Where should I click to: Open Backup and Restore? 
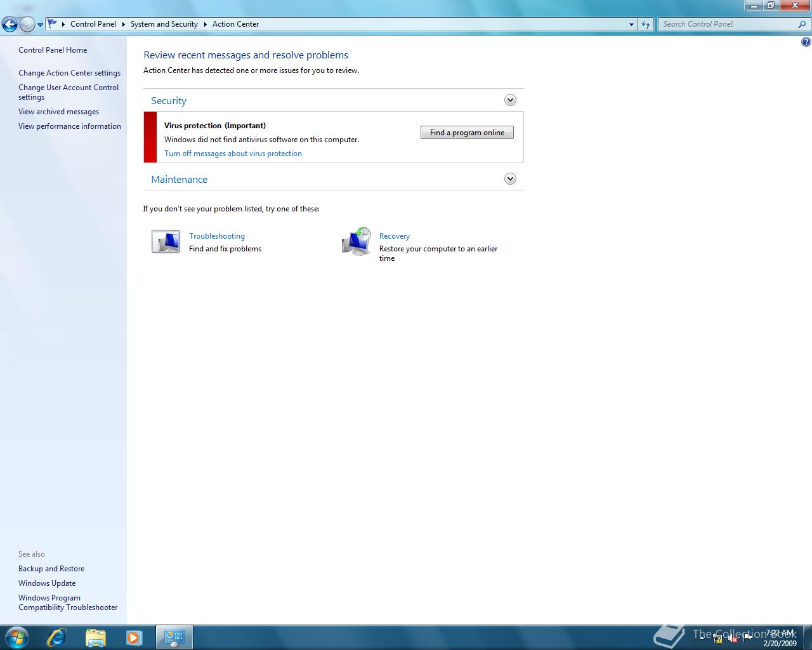pos(51,569)
